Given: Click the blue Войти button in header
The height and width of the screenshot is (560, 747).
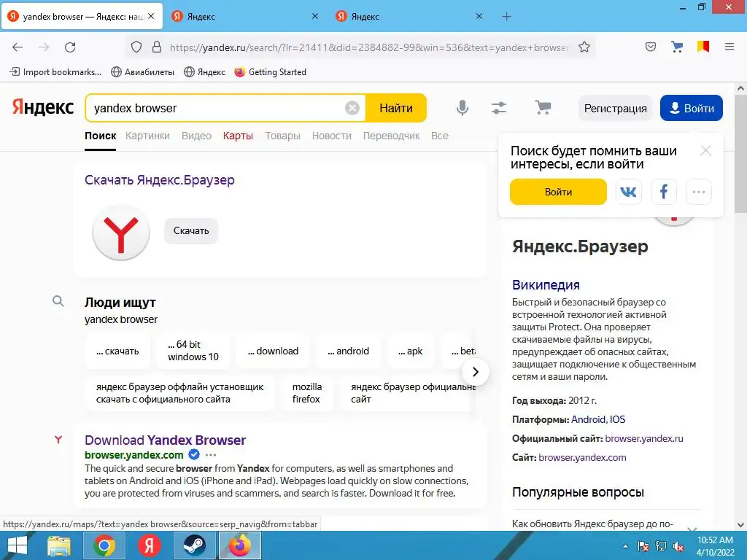Looking at the screenshot, I should pyautogui.click(x=692, y=108).
